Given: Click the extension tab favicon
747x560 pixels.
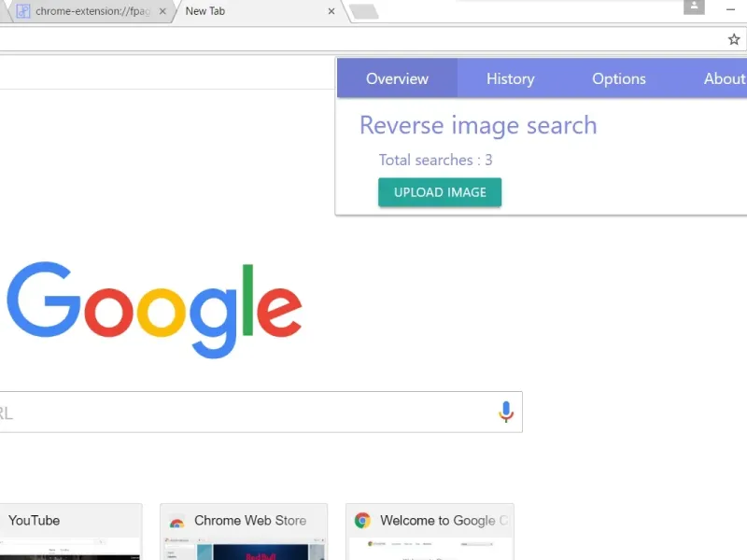Looking at the screenshot, I should [x=22, y=11].
